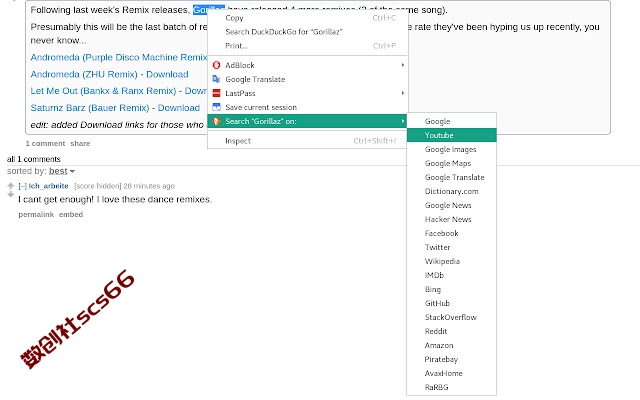Expand the LastPass submenu arrow
This screenshot has width=640, height=400.
pyautogui.click(x=402, y=93)
